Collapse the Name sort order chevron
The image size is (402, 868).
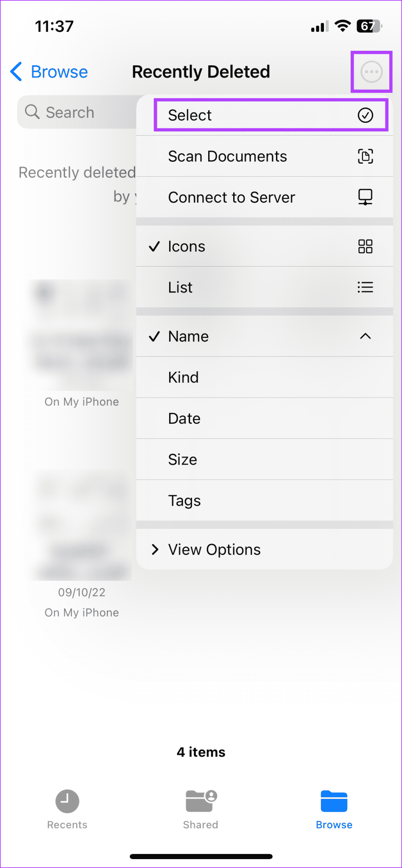(366, 336)
